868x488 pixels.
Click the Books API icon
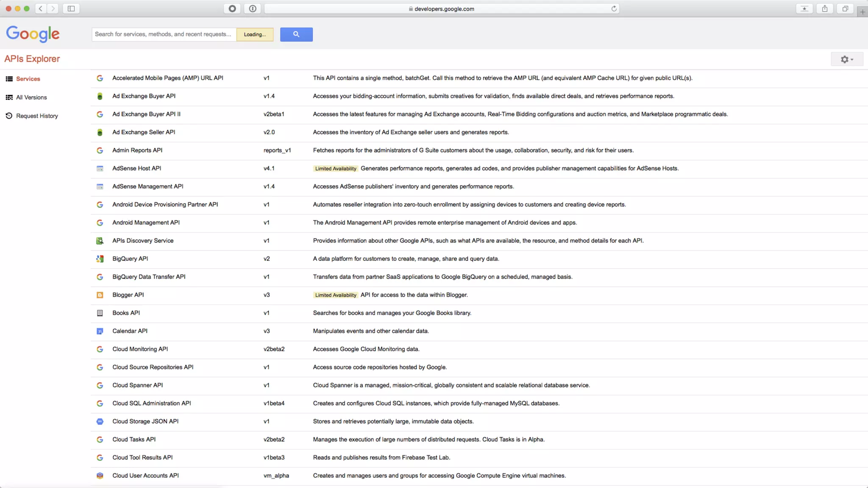pyautogui.click(x=100, y=313)
